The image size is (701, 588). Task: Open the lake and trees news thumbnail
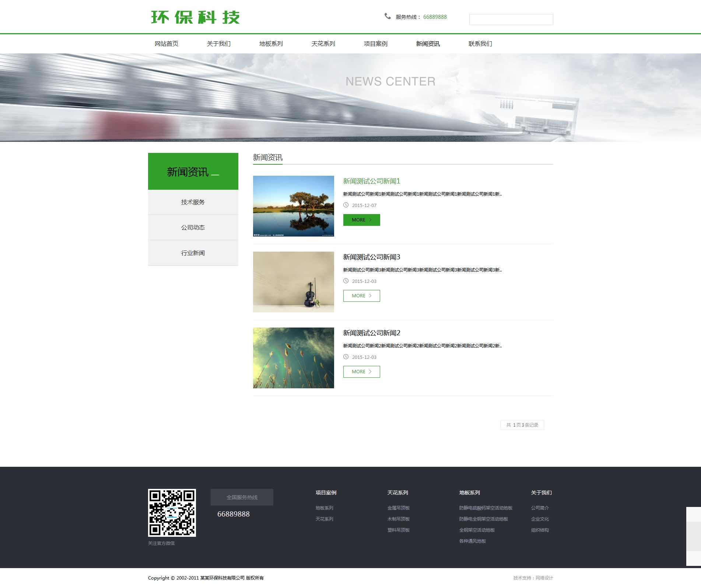coord(293,206)
